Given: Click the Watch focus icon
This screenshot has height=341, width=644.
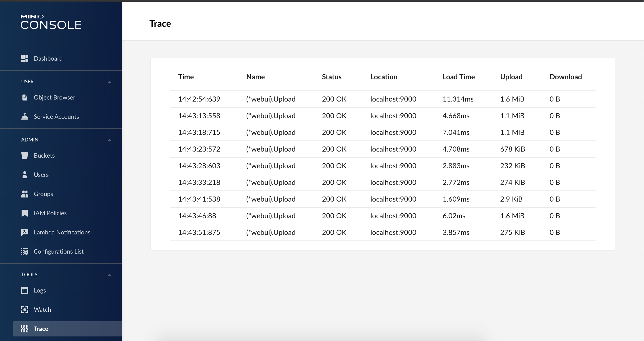Looking at the screenshot, I should coord(25,310).
